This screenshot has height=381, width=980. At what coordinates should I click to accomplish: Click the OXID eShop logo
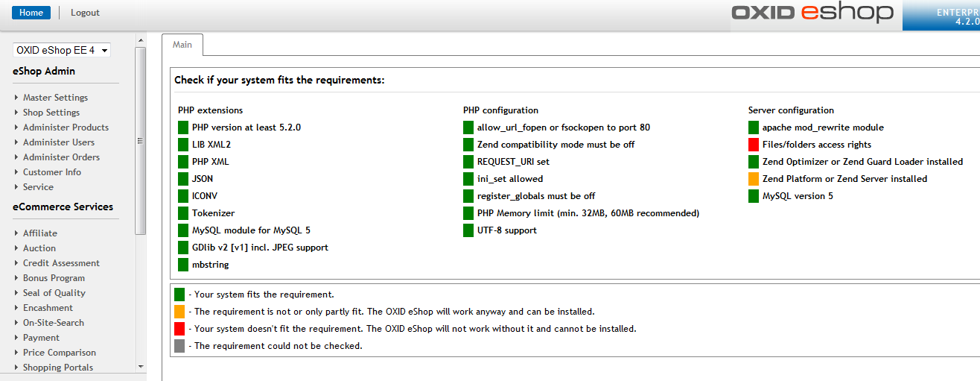pos(812,13)
